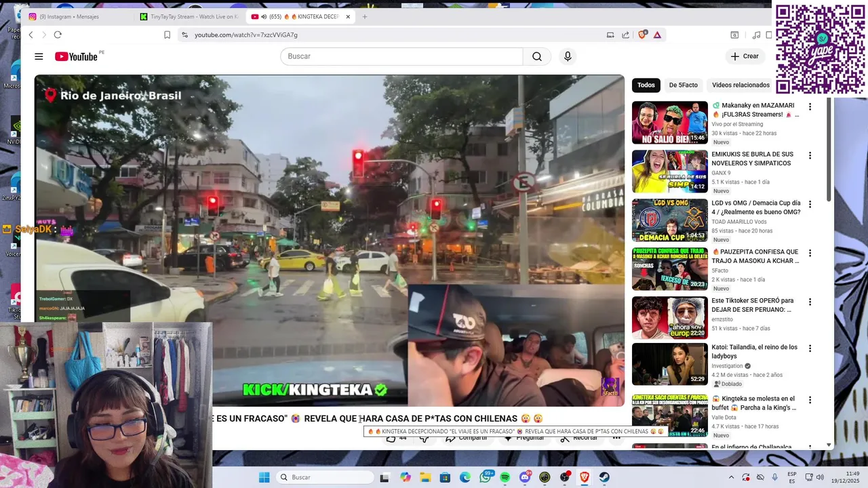Click the Crear button

click(744, 56)
